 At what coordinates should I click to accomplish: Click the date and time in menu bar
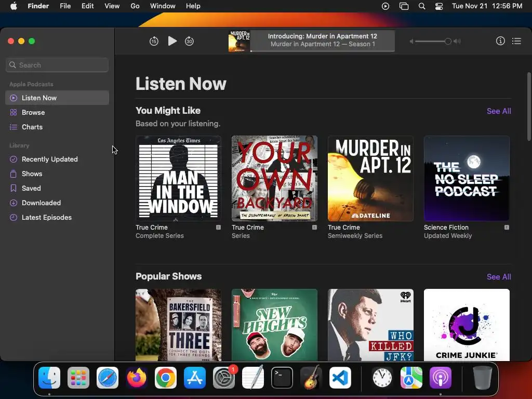point(487,6)
